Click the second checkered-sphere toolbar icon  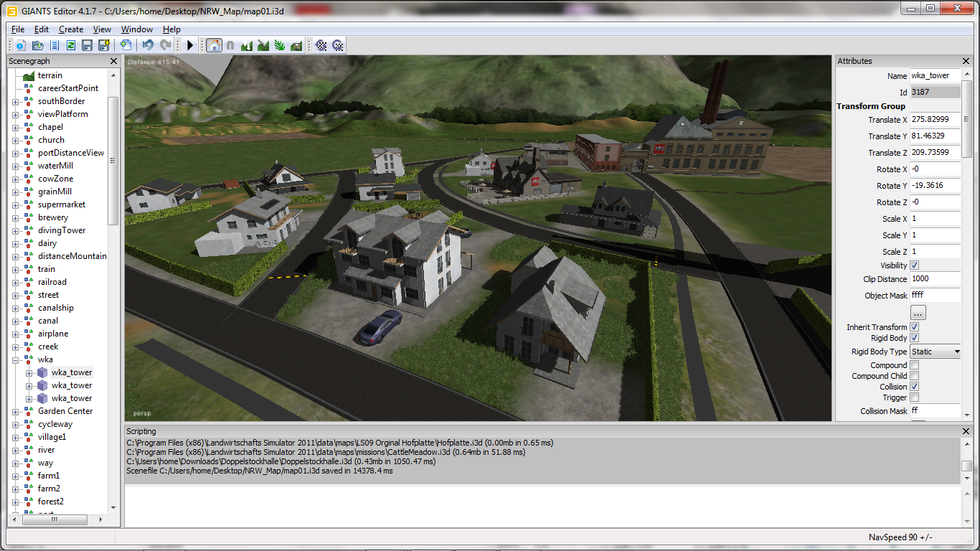[x=337, y=45]
